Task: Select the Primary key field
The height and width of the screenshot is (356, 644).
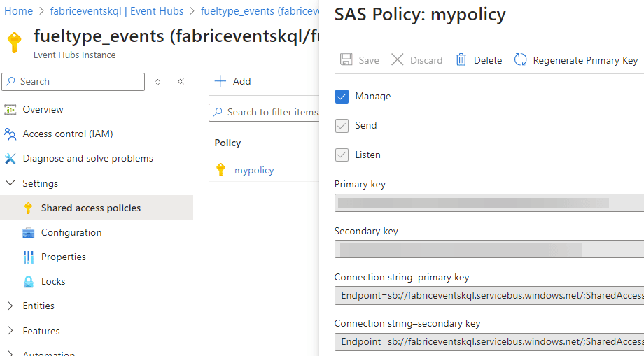Action: pyautogui.click(x=489, y=203)
